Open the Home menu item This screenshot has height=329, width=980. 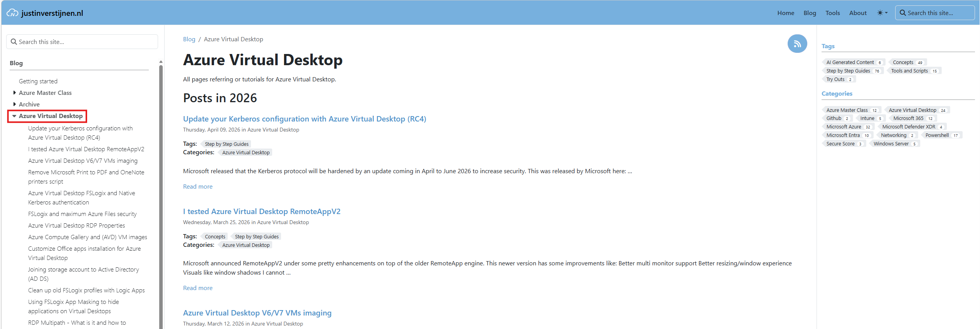pyautogui.click(x=785, y=13)
